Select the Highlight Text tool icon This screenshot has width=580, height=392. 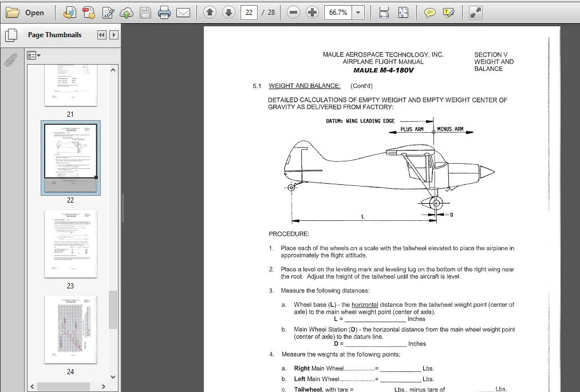[449, 13]
